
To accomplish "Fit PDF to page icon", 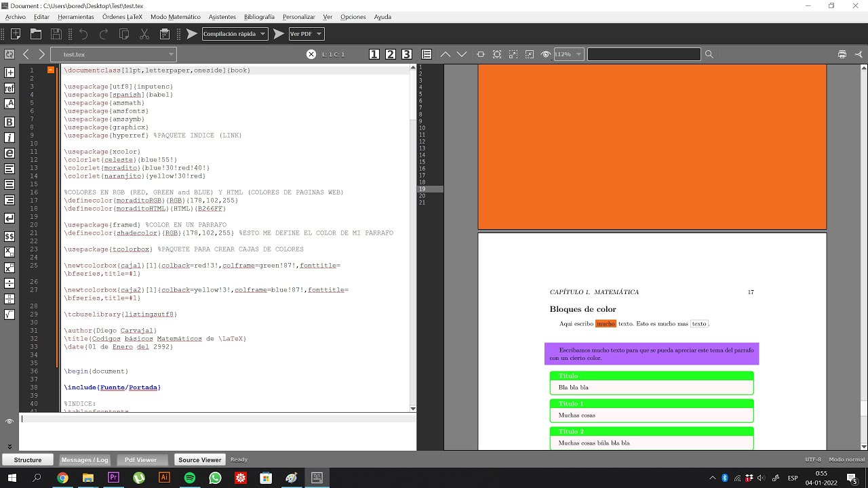I will click(x=497, y=54).
